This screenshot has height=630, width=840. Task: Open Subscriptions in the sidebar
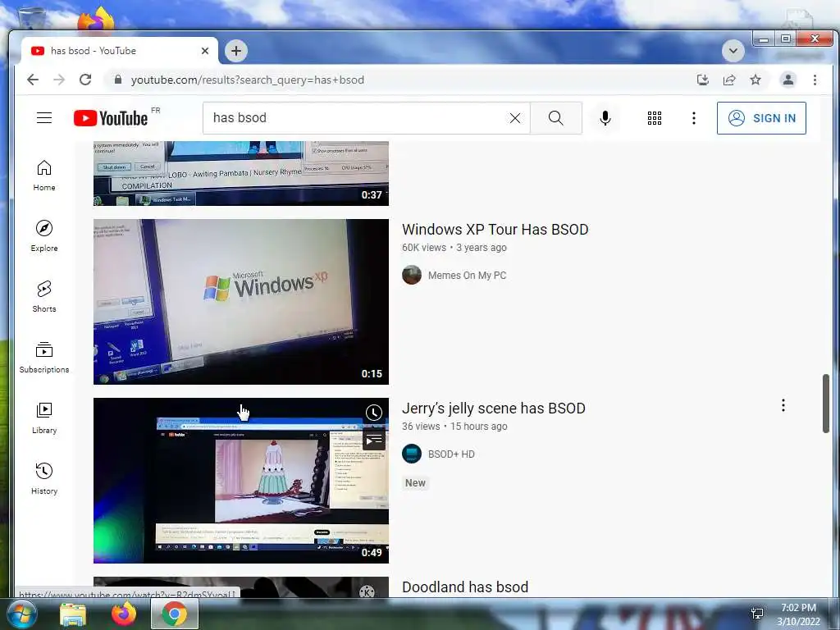pyautogui.click(x=44, y=358)
